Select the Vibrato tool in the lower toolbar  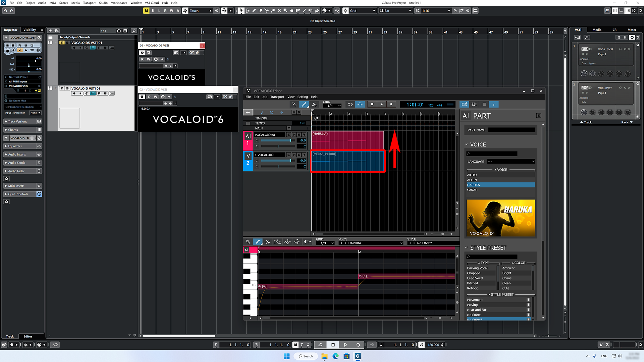click(287, 242)
